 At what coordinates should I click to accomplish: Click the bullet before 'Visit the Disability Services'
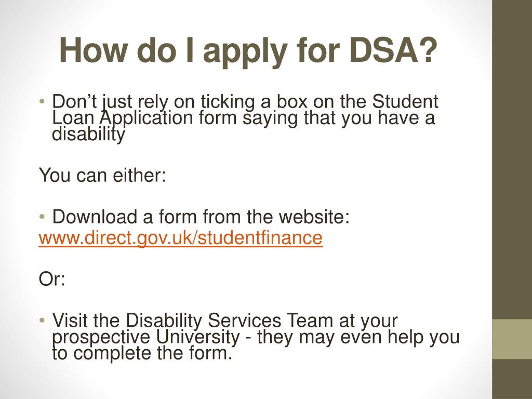tap(42, 320)
